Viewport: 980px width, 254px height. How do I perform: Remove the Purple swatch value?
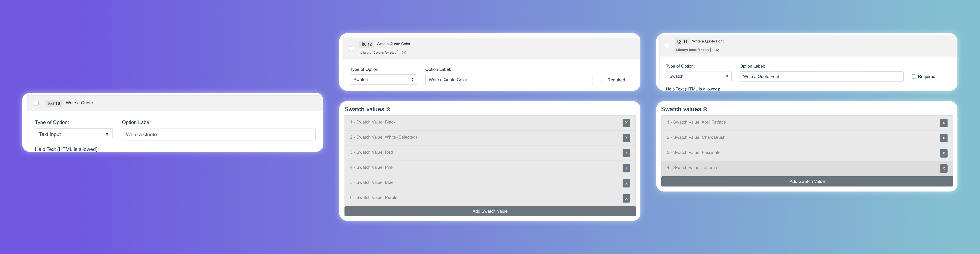pyautogui.click(x=626, y=198)
